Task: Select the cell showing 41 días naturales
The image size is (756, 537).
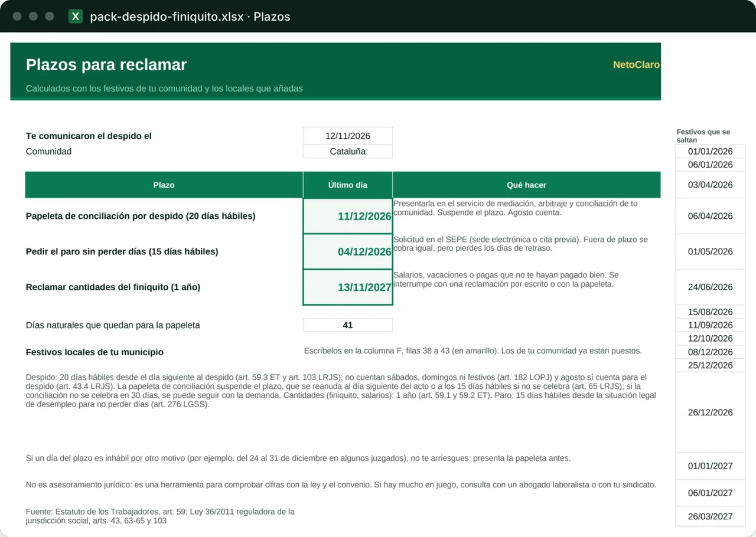Action: (348, 325)
